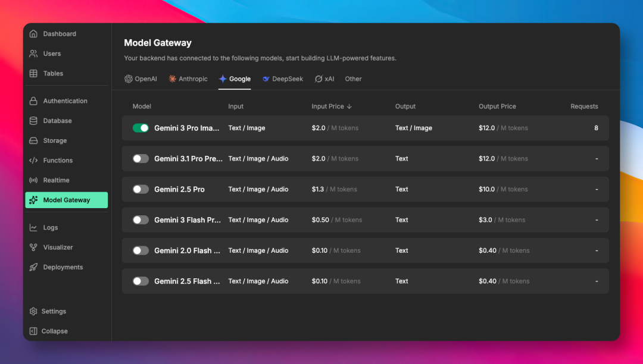Click the Logs chart icon
643x364 pixels.
click(x=33, y=228)
